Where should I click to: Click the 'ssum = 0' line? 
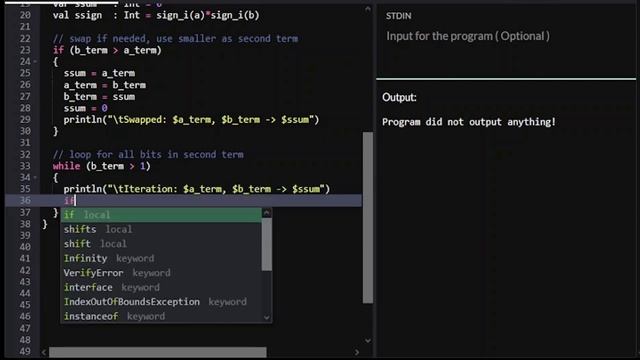tap(85, 108)
